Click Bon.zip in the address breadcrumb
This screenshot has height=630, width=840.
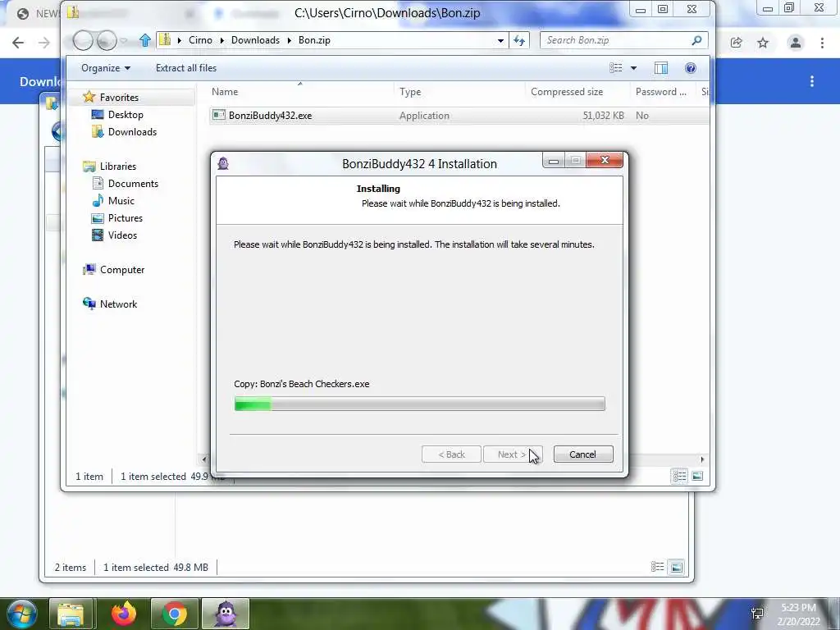[314, 40]
